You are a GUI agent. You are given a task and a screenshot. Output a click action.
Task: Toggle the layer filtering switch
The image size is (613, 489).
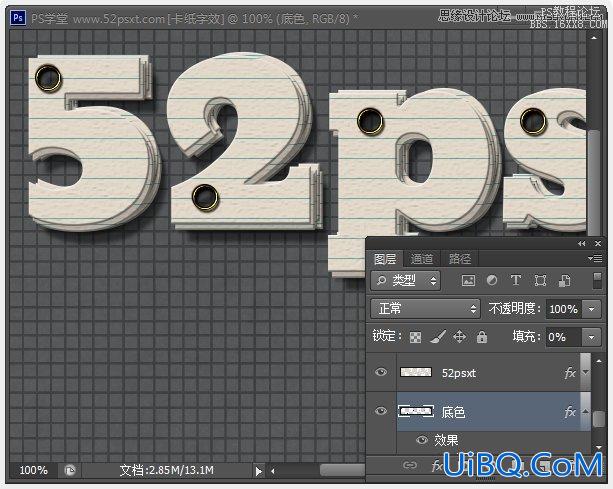point(597,280)
